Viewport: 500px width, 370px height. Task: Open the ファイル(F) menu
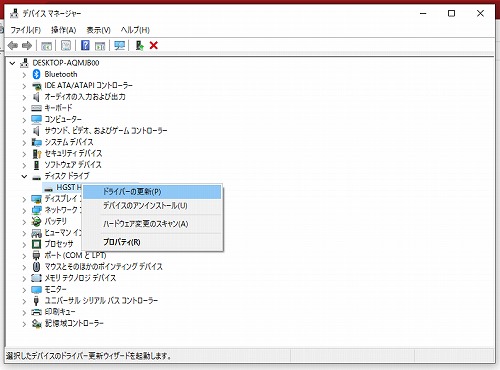(25, 30)
